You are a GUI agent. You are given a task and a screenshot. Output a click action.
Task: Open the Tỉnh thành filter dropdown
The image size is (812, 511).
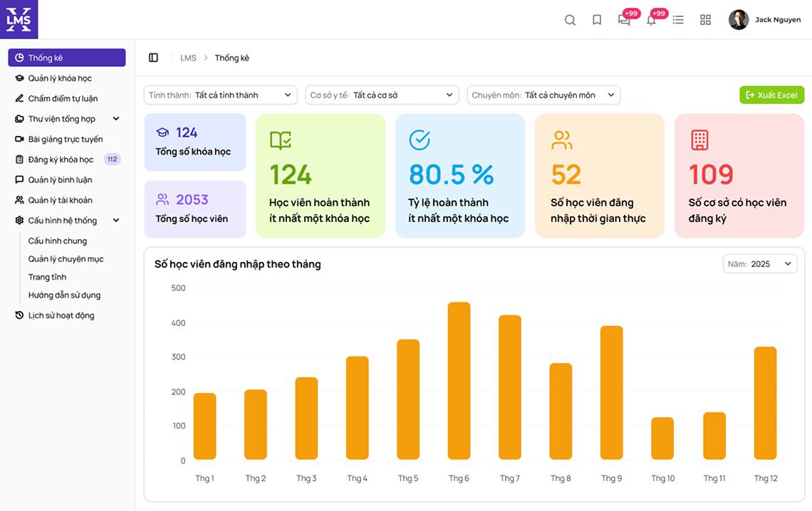click(x=220, y=95)
